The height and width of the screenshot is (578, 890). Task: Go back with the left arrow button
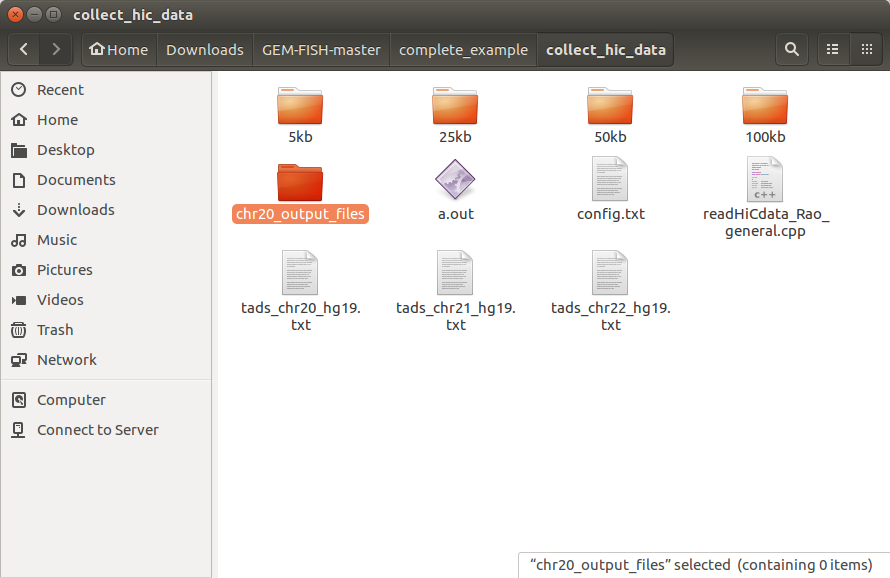[x=24, y=50]
